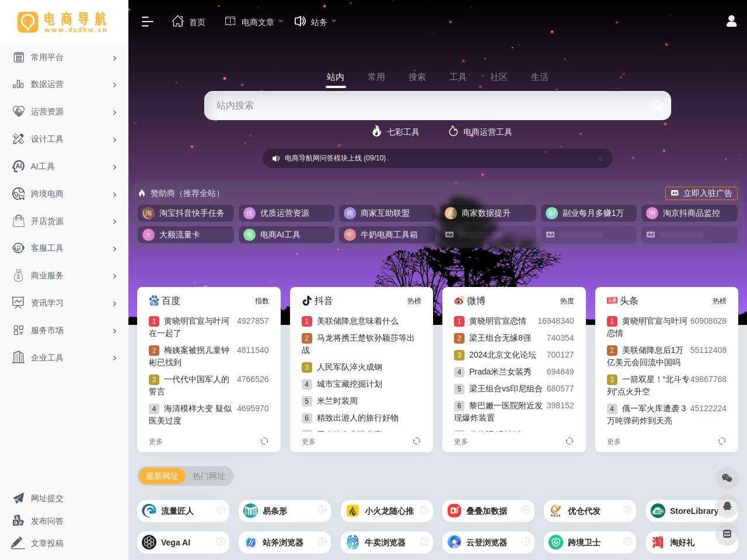Click the 站斧浏览器 site icon
Image resolution: width=747 pixels, height=560 pixels.
[x=251, y=542]
